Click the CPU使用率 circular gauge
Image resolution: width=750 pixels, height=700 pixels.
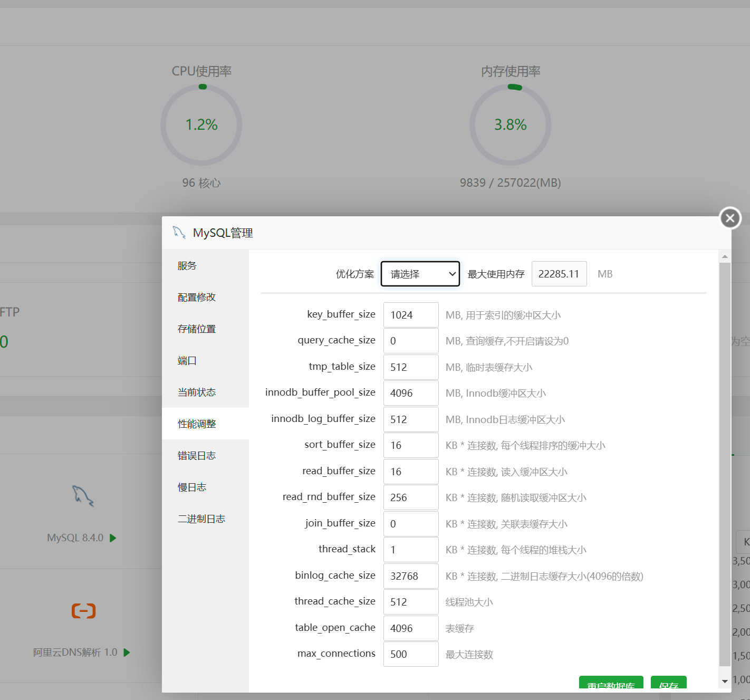(x=201, y=125)
